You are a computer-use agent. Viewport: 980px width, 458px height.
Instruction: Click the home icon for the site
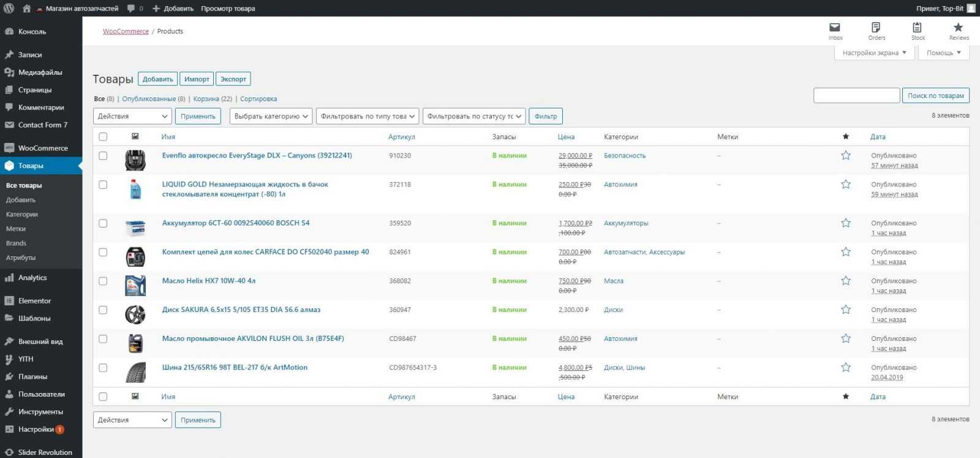[26, 9]
